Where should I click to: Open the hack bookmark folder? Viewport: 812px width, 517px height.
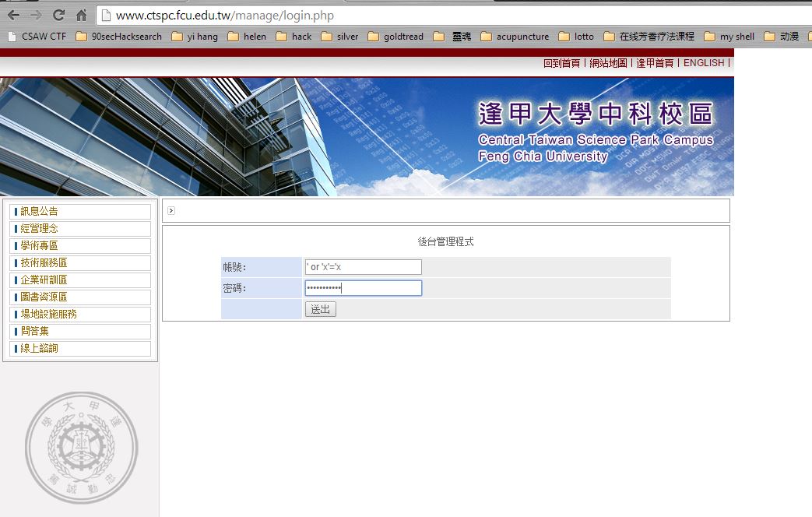coord(294,37)
